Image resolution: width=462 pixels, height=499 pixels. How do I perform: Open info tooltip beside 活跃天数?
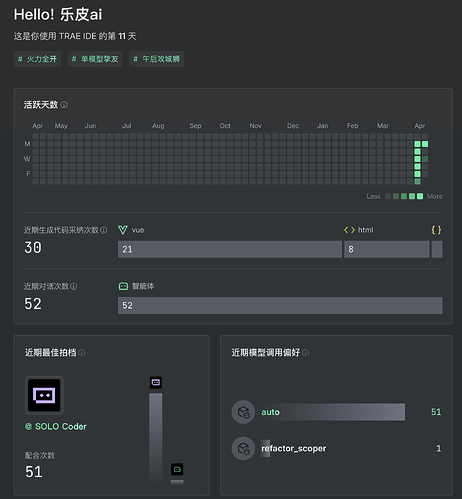point(64,105)
